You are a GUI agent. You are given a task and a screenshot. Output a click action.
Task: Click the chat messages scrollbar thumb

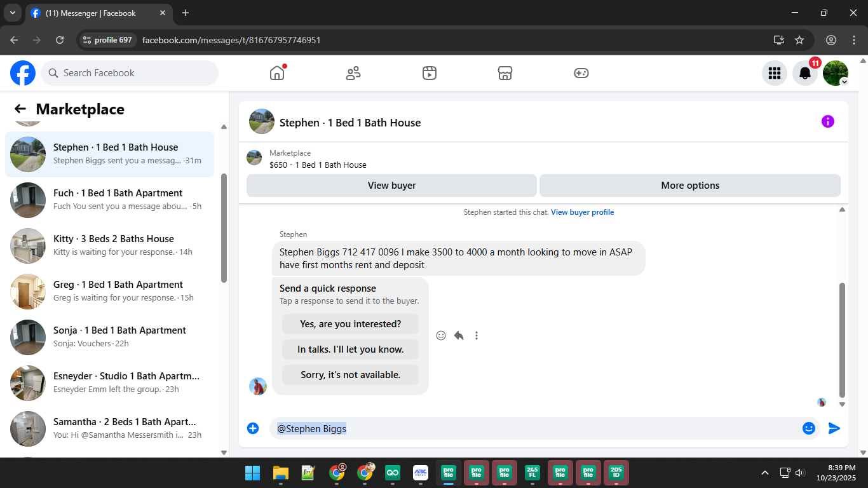843,340
